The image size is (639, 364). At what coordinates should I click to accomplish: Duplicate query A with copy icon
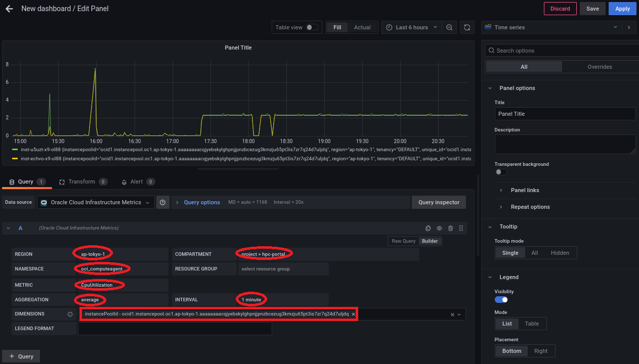428,229
